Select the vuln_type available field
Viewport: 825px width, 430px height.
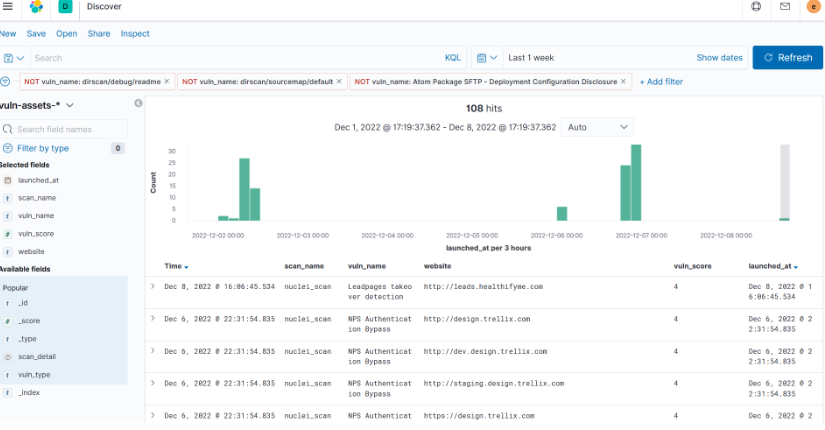click(x=34, y=375)
